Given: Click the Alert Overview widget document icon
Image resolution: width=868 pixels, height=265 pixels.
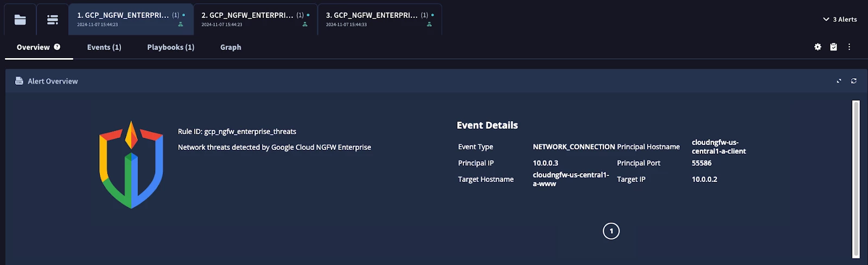Looking at the screenshot, I should click(x=19, y=81).
